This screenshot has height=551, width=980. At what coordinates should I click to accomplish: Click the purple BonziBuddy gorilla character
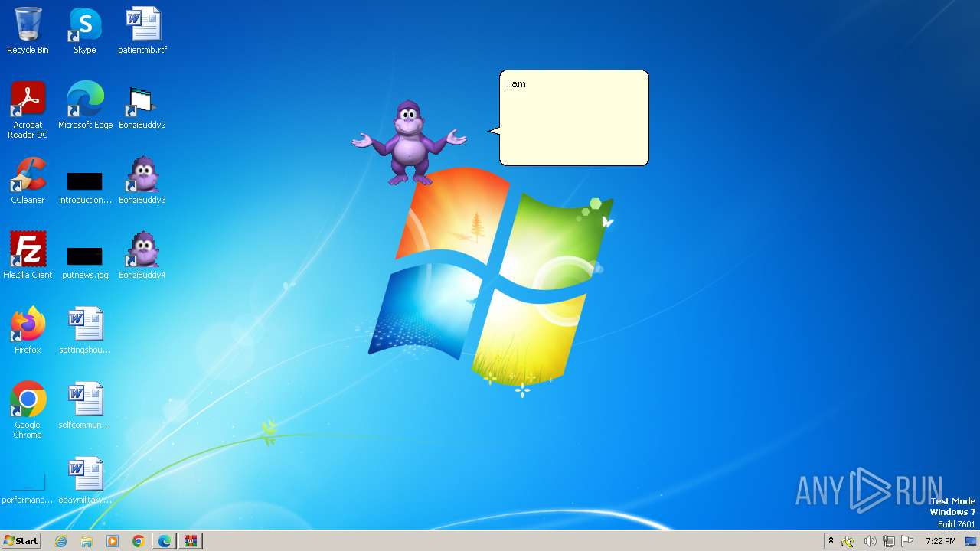click(410, 142)
